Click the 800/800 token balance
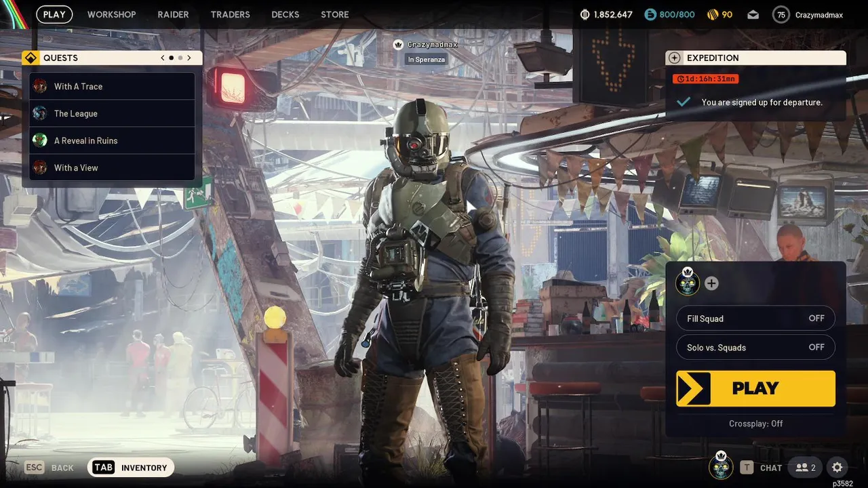The height and width of the screenshot is (488, 868). [677, 14]
